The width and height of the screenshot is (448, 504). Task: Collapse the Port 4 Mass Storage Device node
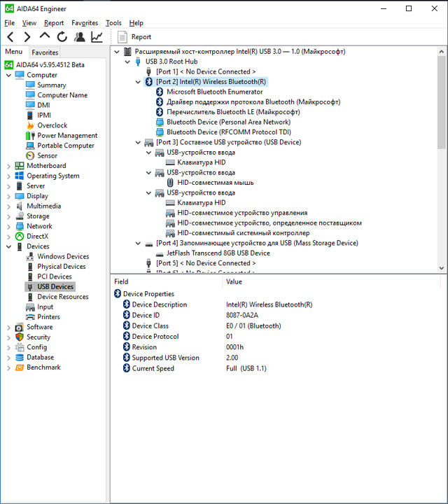pos(138,244)
